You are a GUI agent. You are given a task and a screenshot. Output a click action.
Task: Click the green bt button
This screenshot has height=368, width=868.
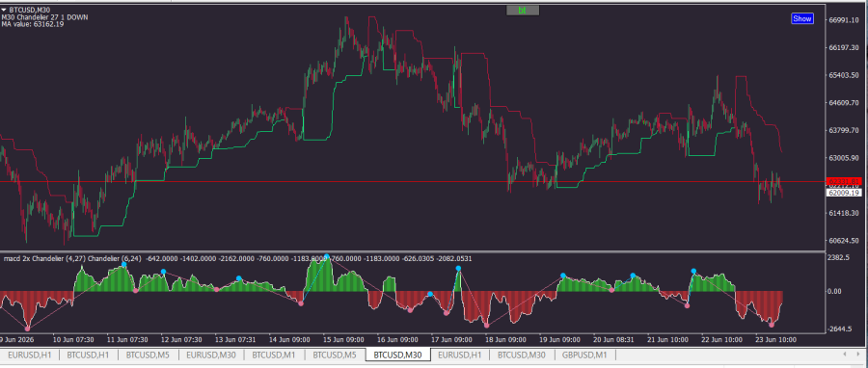pyautogui.click(x=523, y=11)
